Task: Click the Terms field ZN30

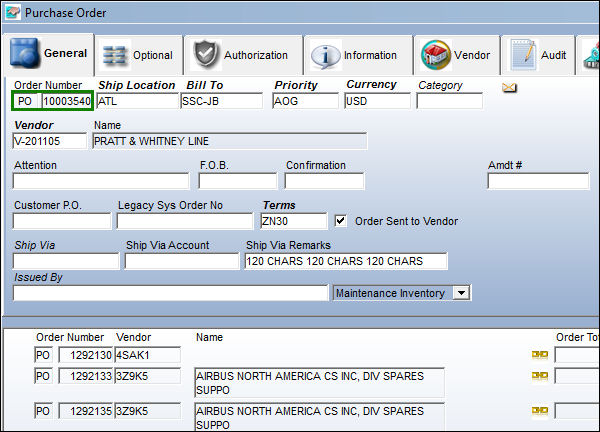Action: click(x=294, y=221)
